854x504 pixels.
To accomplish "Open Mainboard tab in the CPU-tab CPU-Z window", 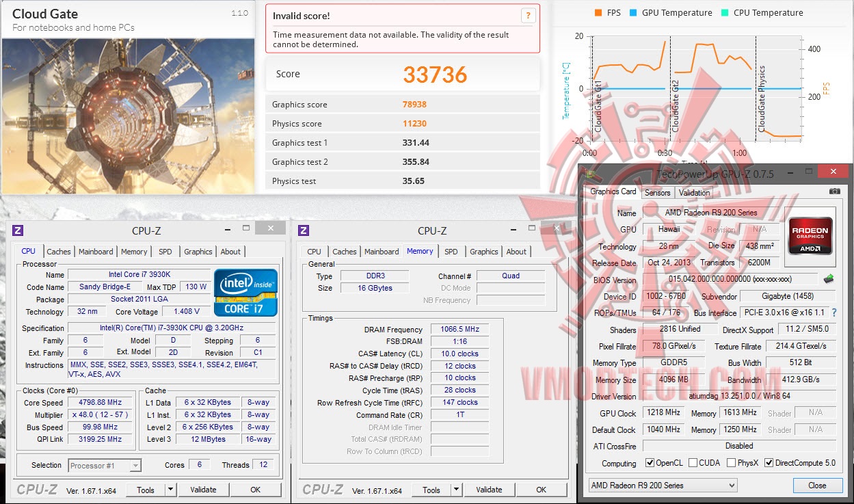I will click(x=96, y=252).
